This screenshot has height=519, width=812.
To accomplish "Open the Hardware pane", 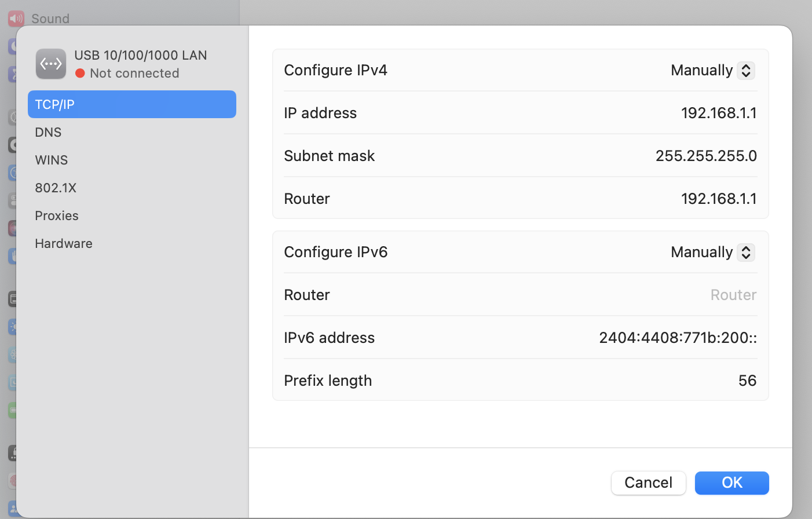I will pos(131,243).
